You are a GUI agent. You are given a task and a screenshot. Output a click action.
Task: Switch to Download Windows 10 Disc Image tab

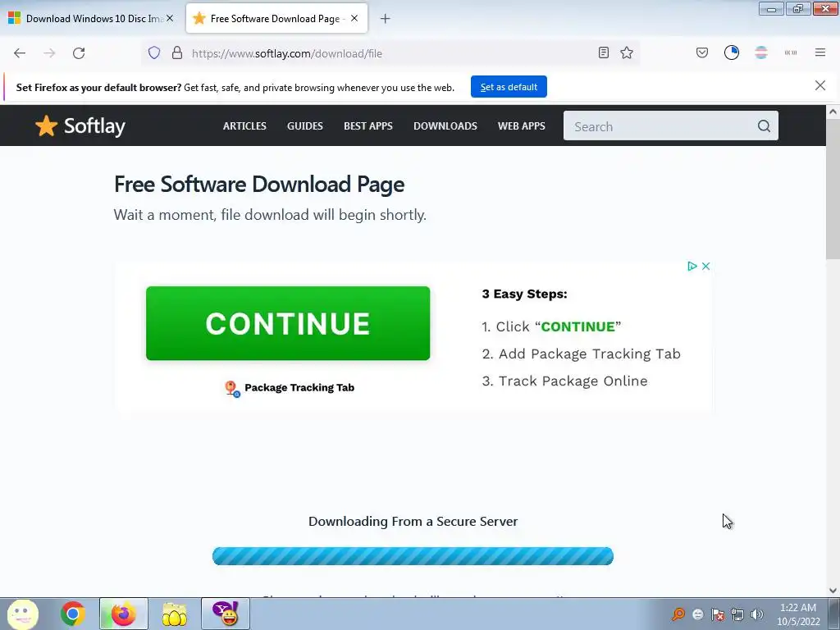pos(91,18)
